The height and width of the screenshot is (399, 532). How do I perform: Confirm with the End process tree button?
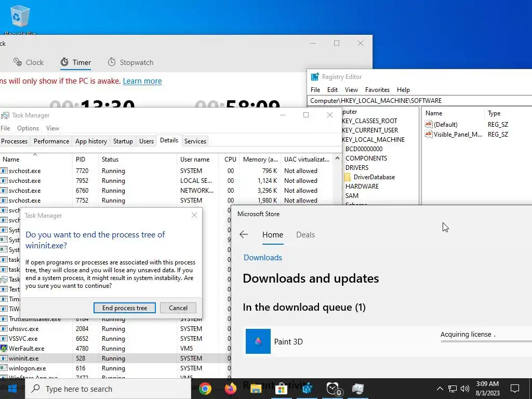(x=125, y=308)
